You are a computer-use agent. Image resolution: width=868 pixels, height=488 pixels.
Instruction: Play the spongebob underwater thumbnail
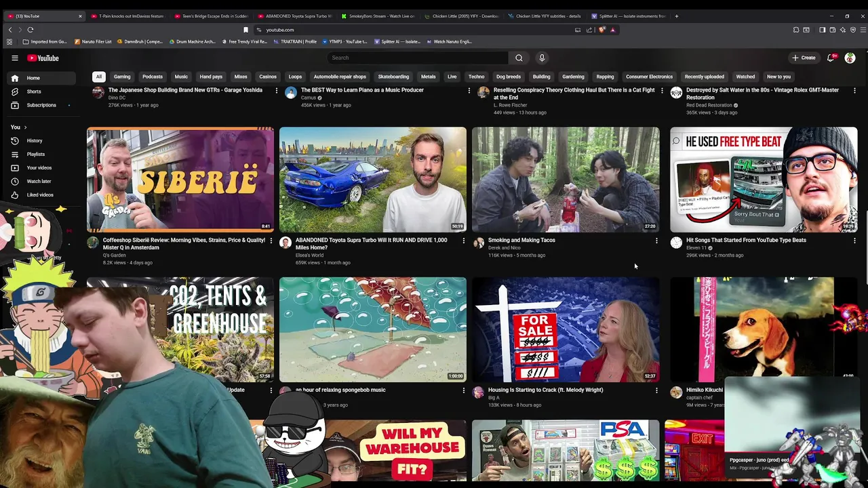[373, 329]
